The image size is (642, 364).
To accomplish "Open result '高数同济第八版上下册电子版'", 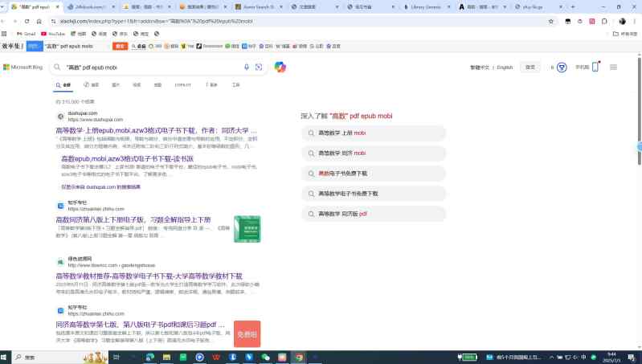I will tap(133, 220).
